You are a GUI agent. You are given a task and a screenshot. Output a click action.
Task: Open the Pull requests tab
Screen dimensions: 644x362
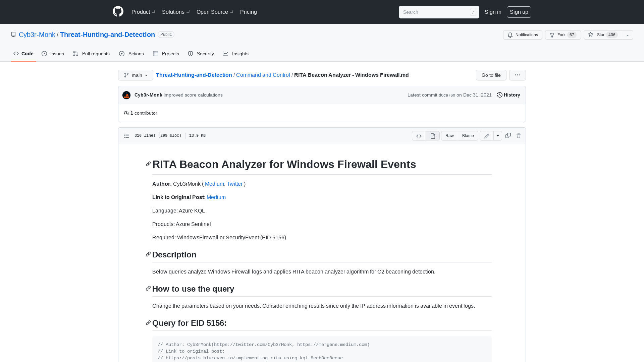point(91,54)
